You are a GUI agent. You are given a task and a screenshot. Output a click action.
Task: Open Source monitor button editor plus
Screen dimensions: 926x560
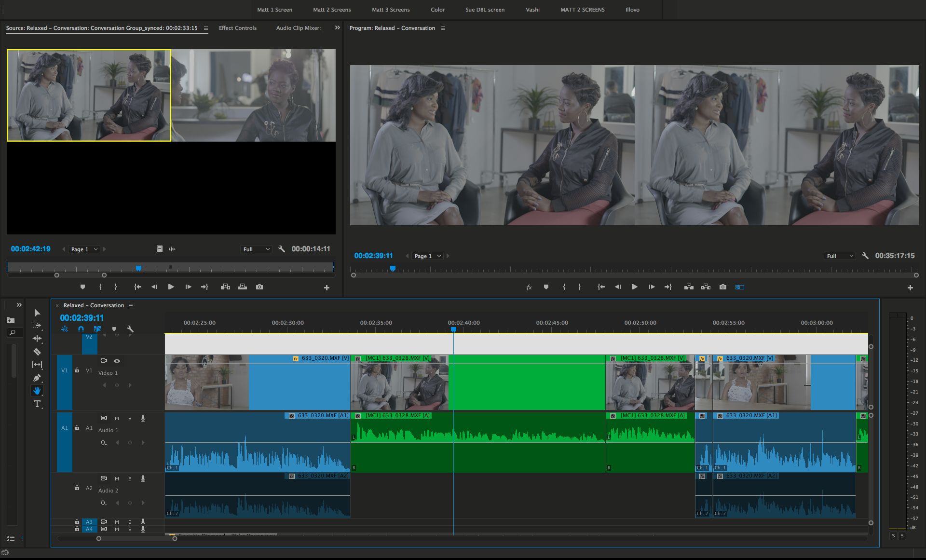(x=327, y=287)
